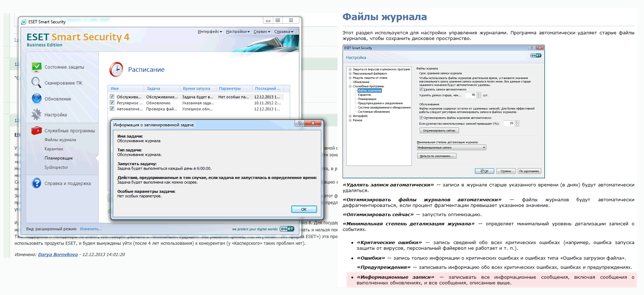Select Предупреждения и уведомления tree item

[x=380, y=103]
